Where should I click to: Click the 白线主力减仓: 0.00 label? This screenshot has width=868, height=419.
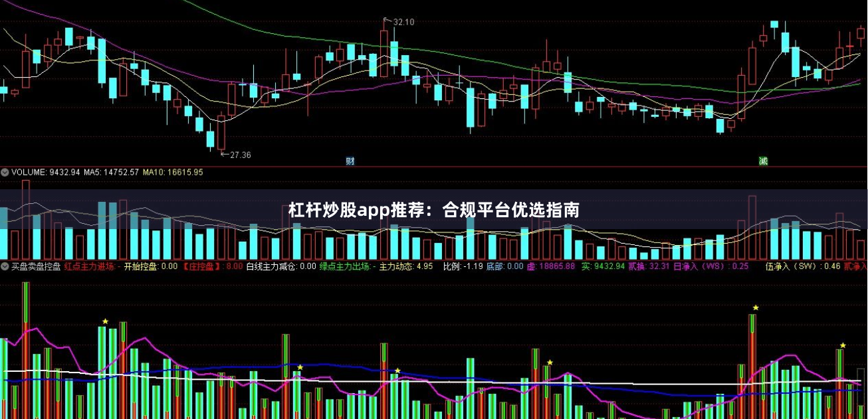click(x=281, y=266)
